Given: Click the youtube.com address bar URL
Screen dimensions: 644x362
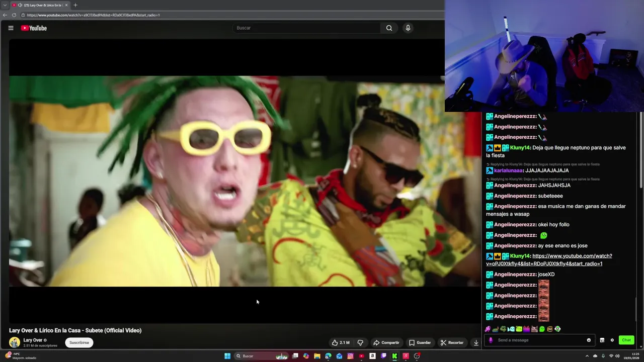Looking at the screenshot, I should pyautogui.click(x=94, y=15).
